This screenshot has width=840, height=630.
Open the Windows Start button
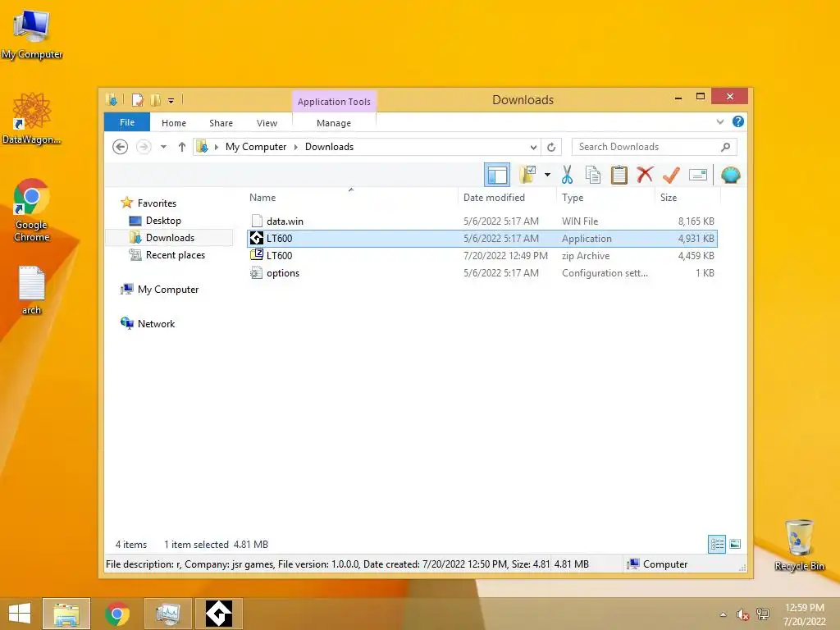[x=20, y=614]
